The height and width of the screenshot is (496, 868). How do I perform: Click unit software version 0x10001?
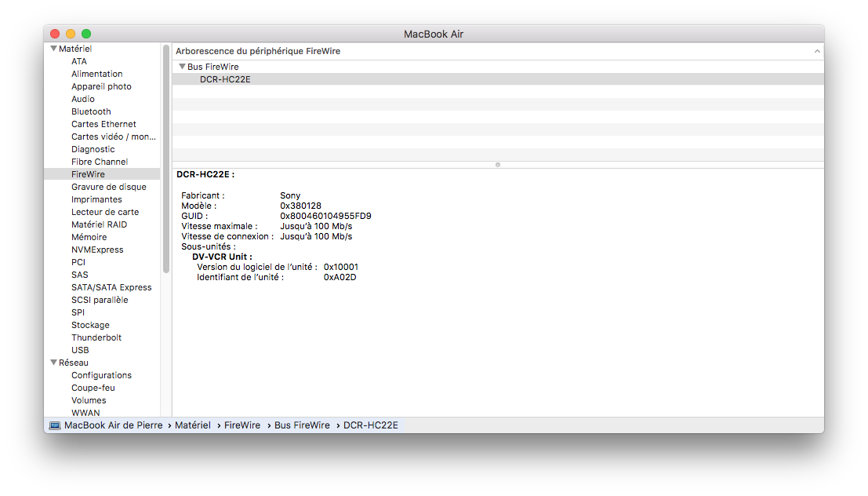[341, 267]
